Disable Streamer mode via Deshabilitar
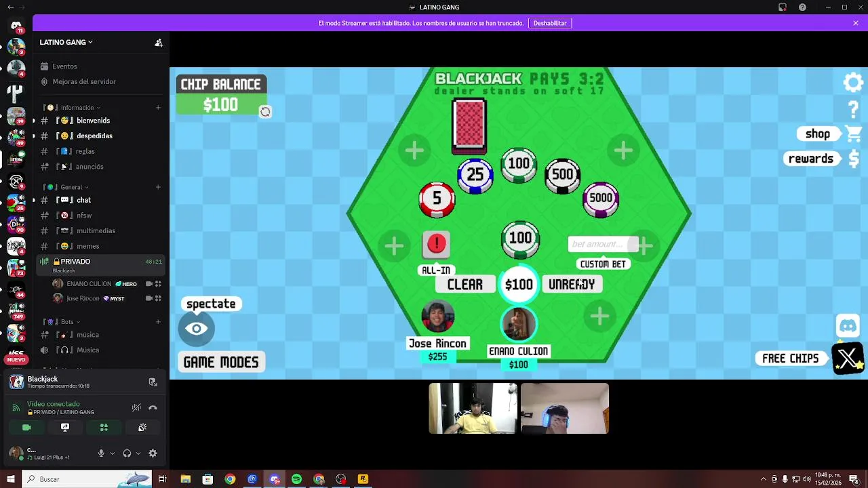Image resolution: width=868 pixels, height=488 pixels. (549, 23)
